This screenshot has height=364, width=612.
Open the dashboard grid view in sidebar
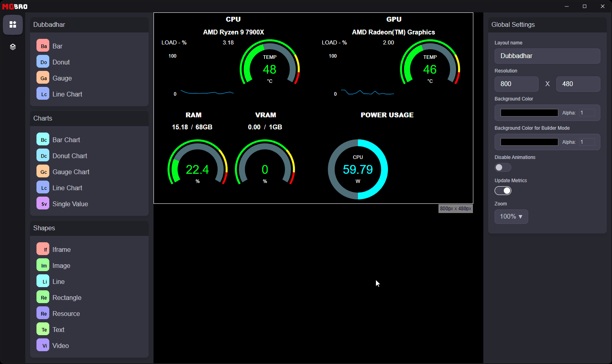click(x=13, y=24)
